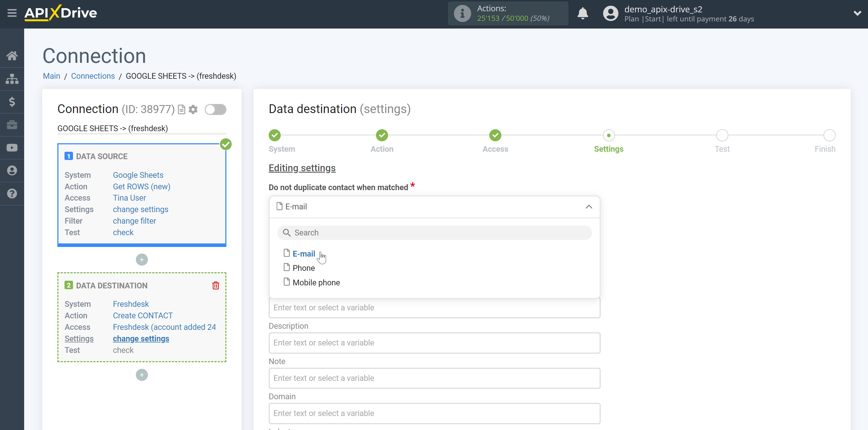The image size is (868, 430).
Task: Click the Note input field
Action: [434, 378]
